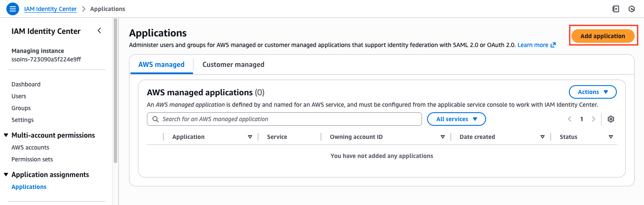Screen dimensions: 644x205
Task: Sort by the Status column arrow
Action: click(x=610, y=137)
